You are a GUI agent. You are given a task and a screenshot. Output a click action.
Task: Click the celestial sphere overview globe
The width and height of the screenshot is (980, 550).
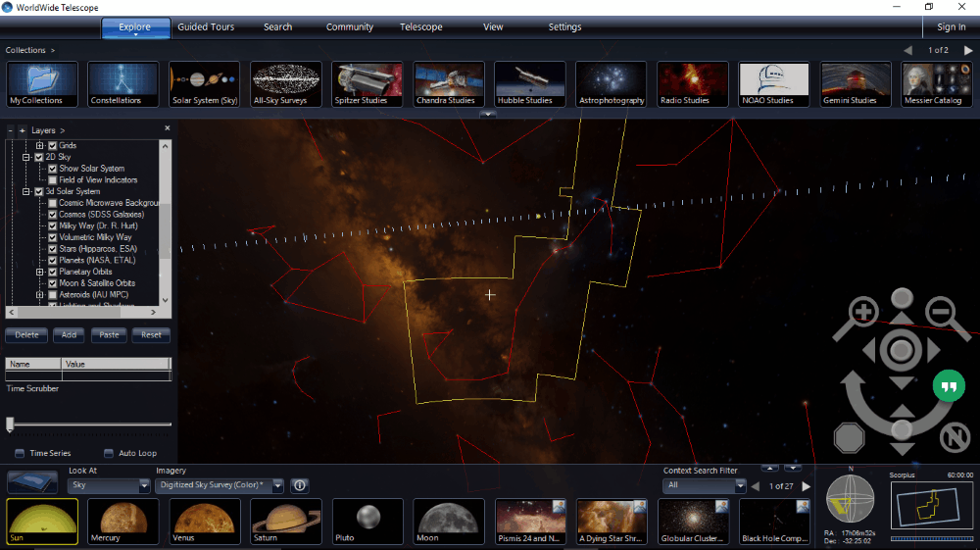pos(850,499)
